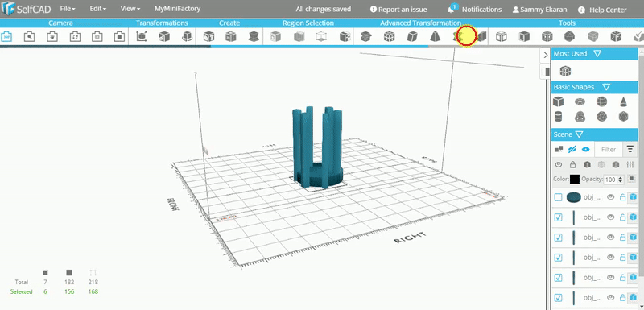Click the Scene Filter input field
Viewport: 644px width, 310px height.
pos(609,150)
